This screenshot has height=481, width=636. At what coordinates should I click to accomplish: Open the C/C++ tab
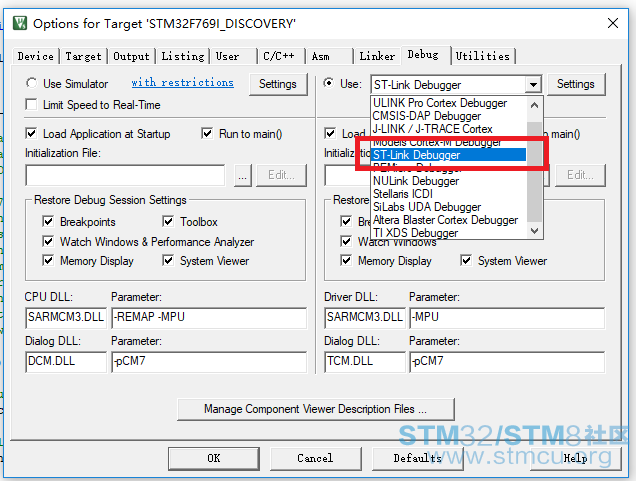(x=281, y=56)
